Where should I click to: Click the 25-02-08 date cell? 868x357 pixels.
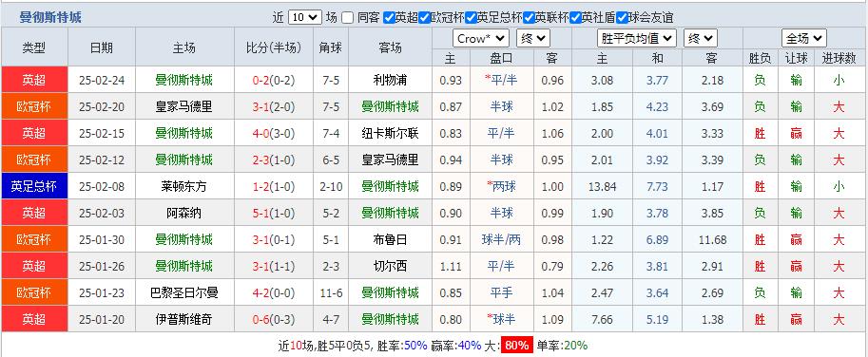point(102,186)
